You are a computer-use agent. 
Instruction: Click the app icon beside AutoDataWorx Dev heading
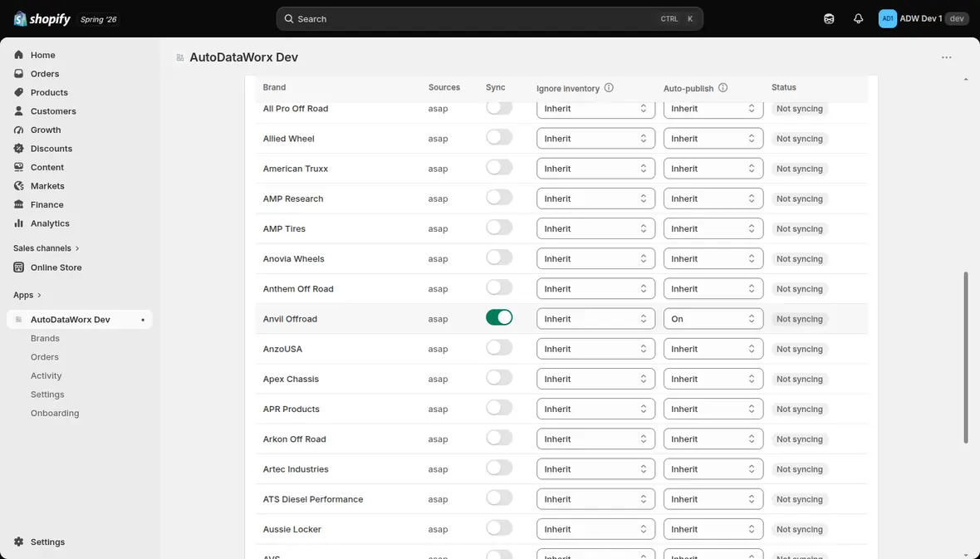180,57
